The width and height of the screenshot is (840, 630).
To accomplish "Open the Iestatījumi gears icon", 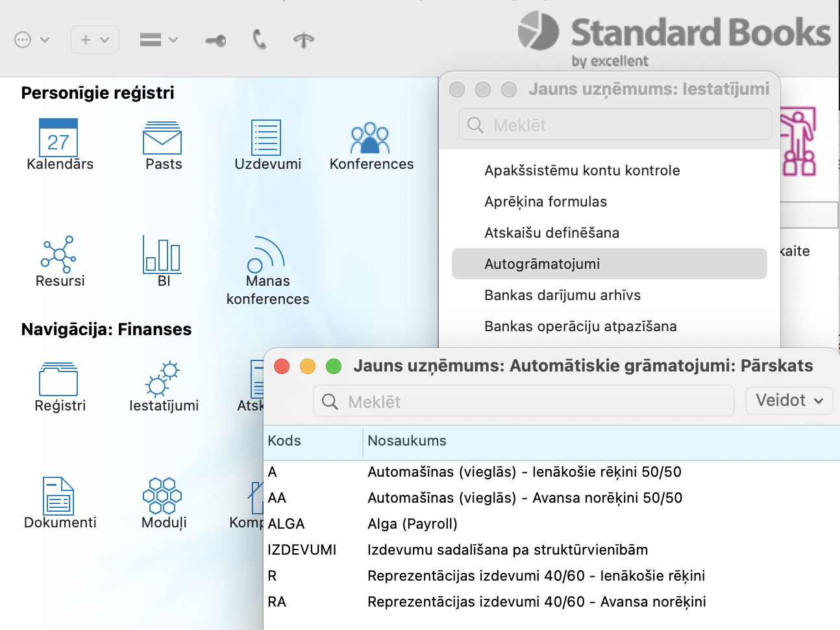I will coord(163,379).
